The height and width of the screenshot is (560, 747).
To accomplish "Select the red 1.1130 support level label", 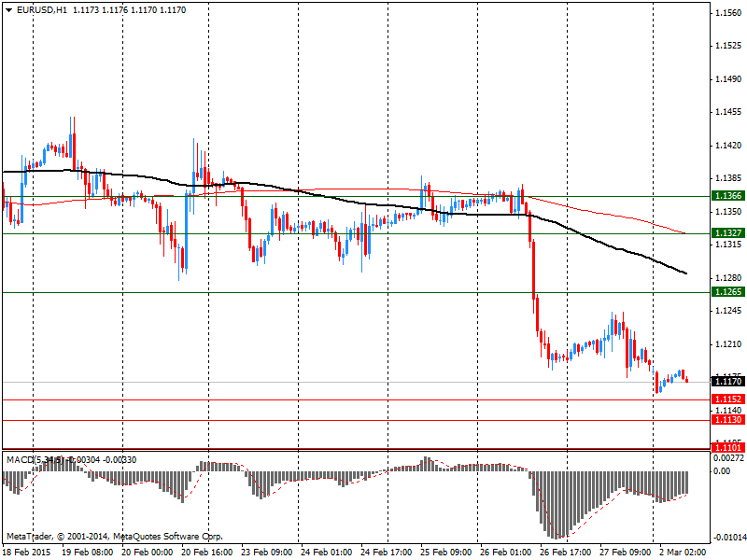I will click(x=727, y=419).
